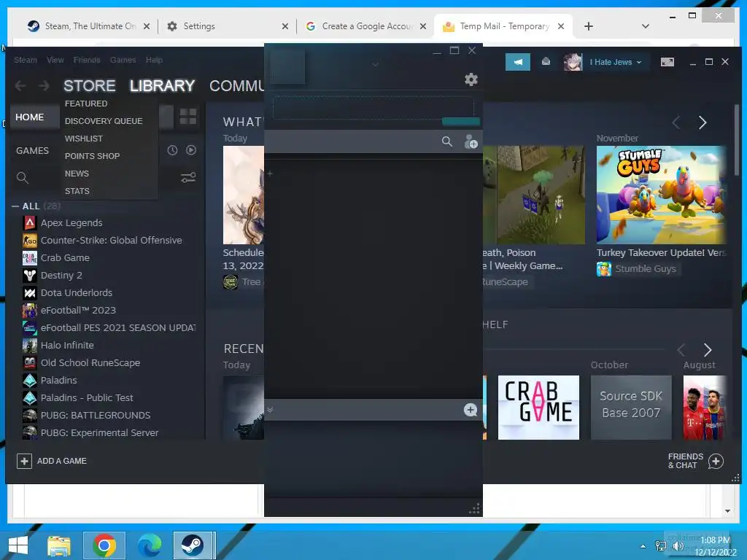Open the Steam menu
Viewport: 747px width, 560px height.
pos(26,60)
